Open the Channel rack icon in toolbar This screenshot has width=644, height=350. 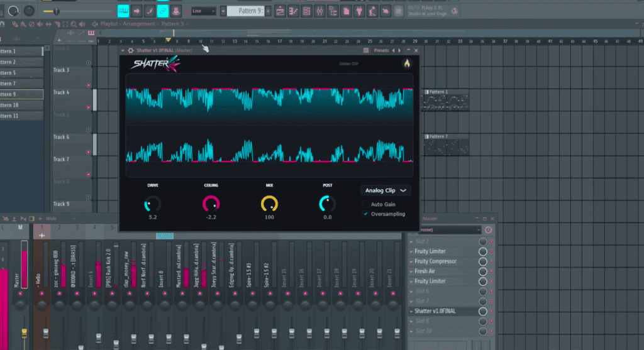coord(306,11)
